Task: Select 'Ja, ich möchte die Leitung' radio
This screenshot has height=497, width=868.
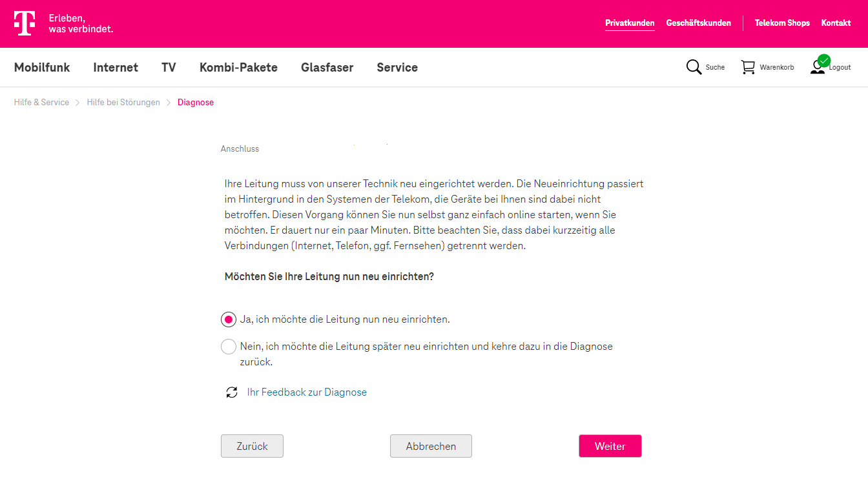Action: pos(229,319)
